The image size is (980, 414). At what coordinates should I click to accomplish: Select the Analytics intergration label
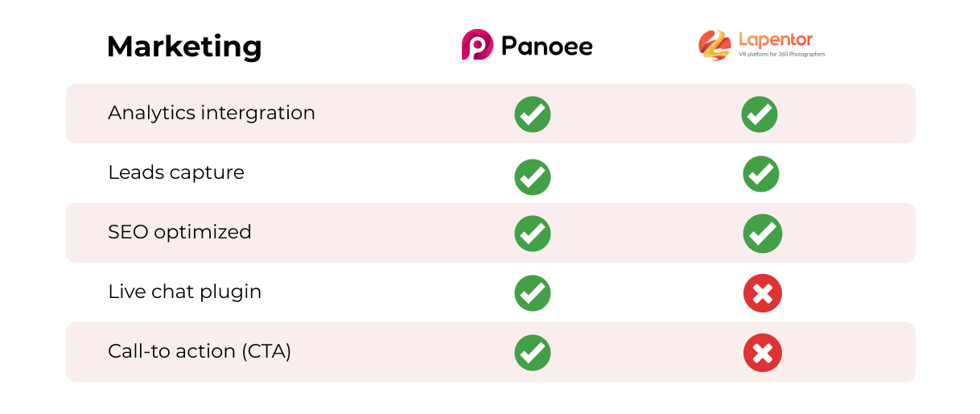coord(212,113)
